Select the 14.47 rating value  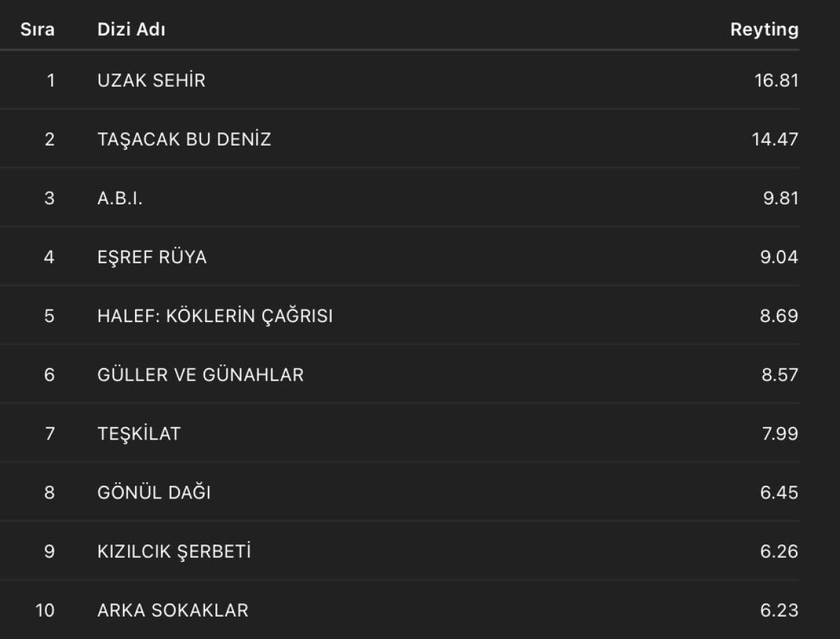coord(775,139)
